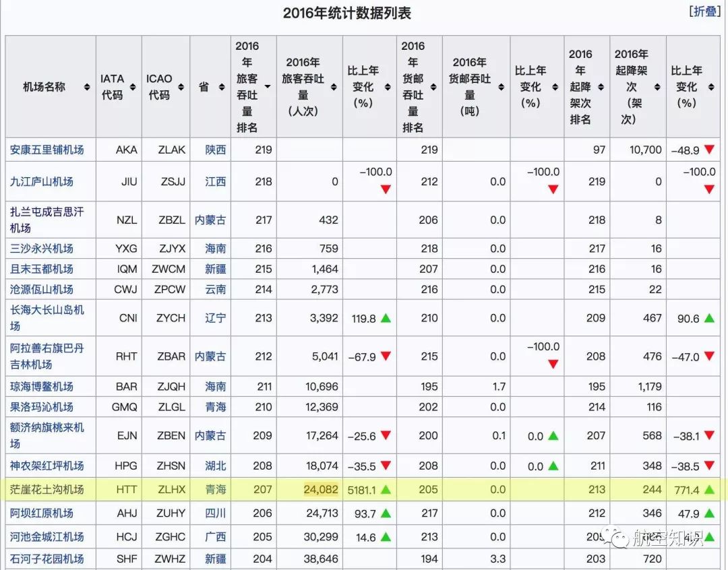Sort by the ICAO代码 column
This screenshot has height=570, width=728.
pyautogui.click(x=181, y=88)
